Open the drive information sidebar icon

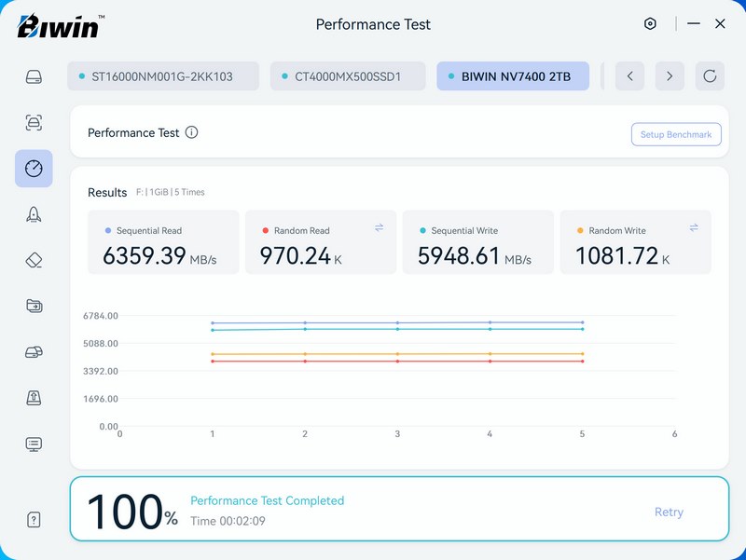34,76
